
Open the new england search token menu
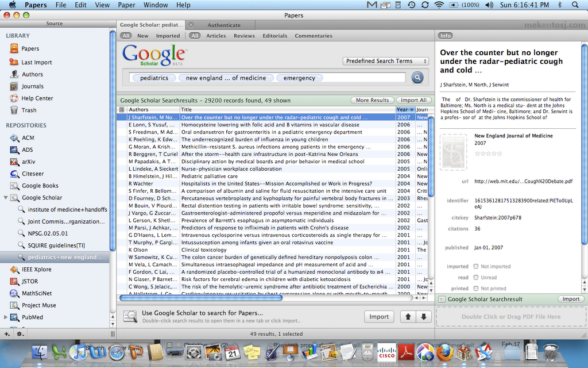[270, 78]
